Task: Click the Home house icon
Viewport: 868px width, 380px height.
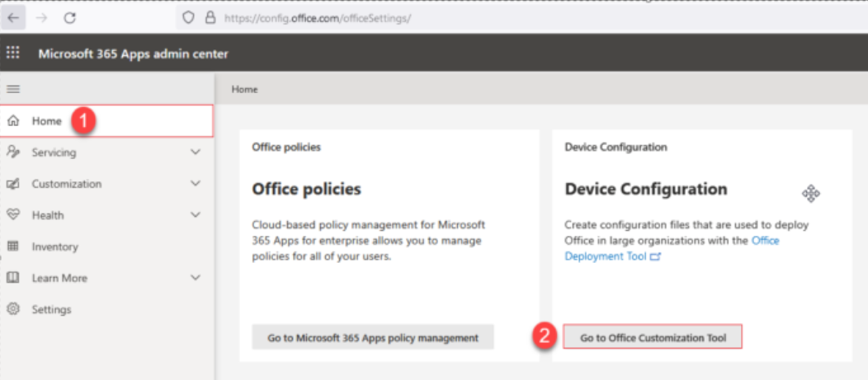Action: 13,121
